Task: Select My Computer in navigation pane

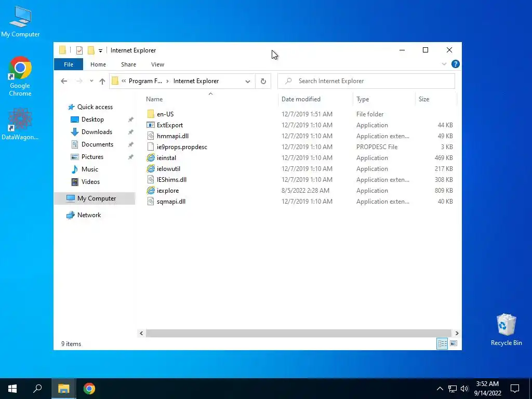Action: 95,198
